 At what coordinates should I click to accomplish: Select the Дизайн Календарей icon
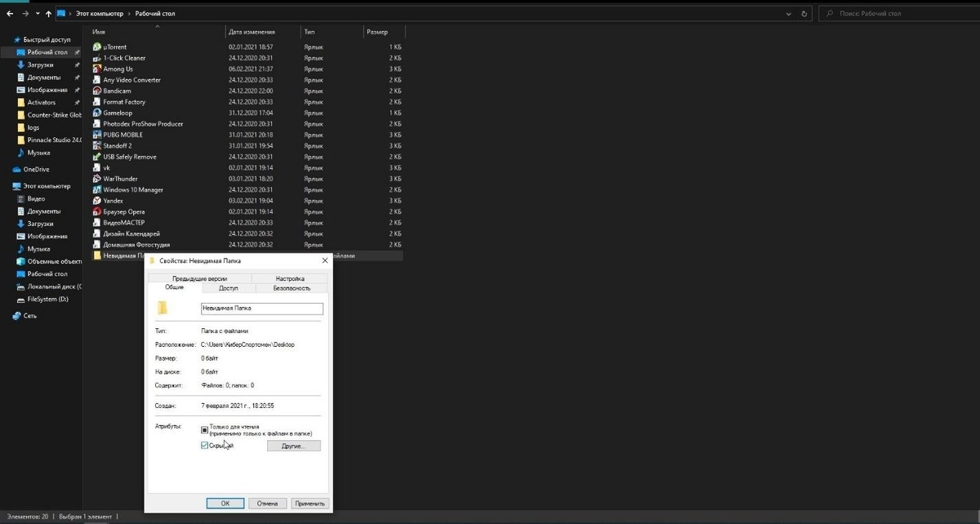[x=97, y=233]
